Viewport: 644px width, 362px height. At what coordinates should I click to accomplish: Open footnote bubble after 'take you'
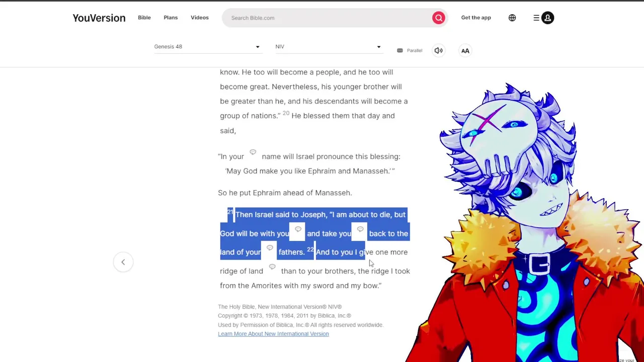pos(360,229)
